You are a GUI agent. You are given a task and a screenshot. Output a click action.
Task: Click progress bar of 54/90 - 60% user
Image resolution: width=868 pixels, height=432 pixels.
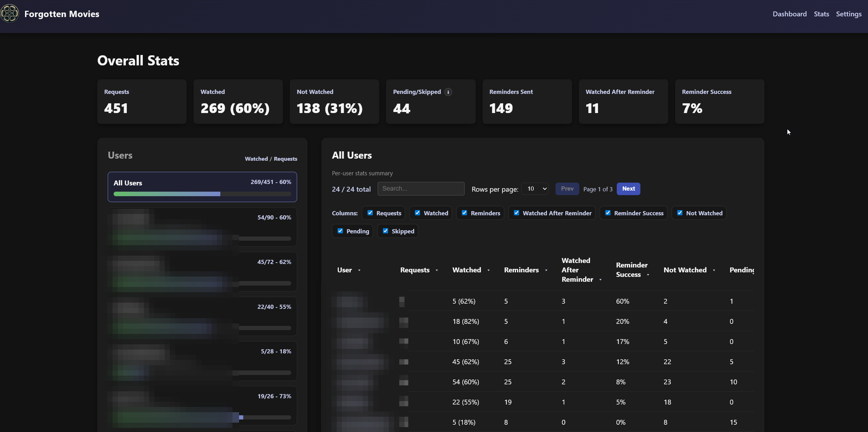click(x=202, y=239)
